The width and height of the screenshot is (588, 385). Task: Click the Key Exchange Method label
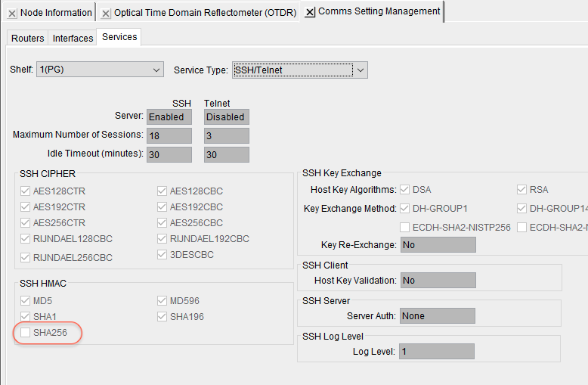[350, 209]
